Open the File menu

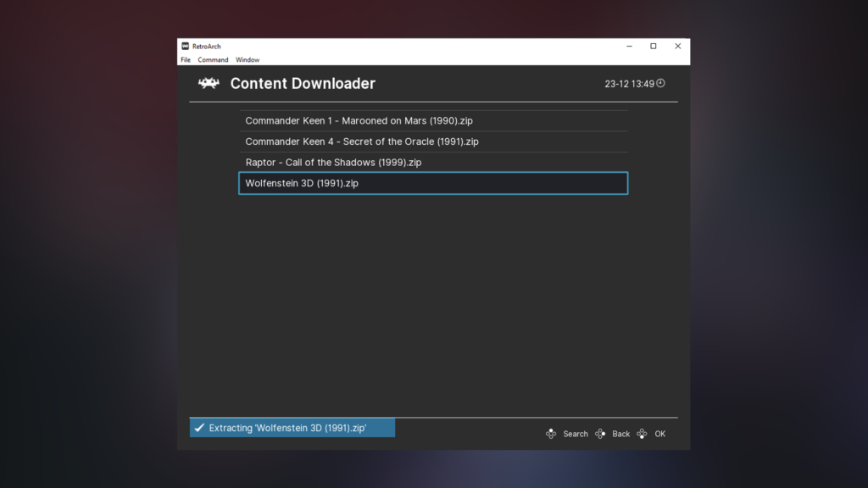(186, 60)
